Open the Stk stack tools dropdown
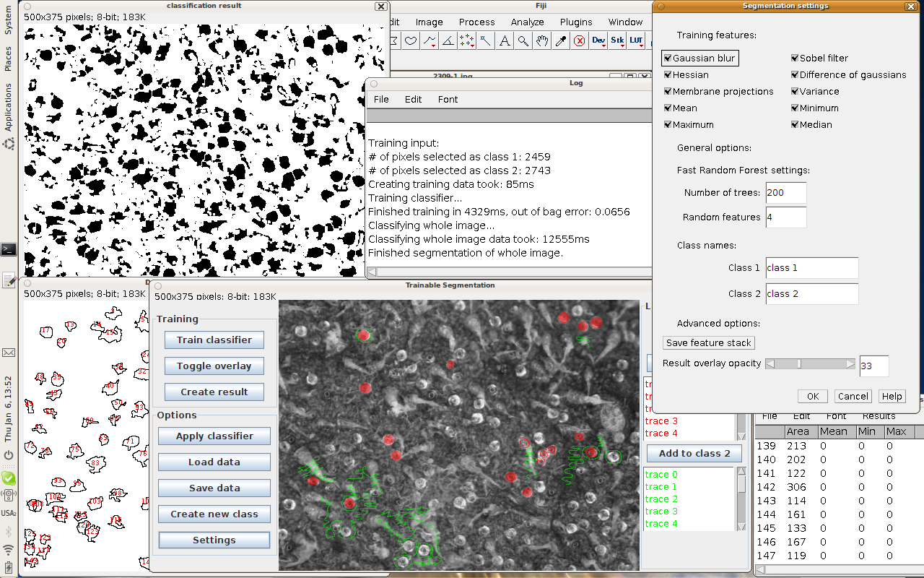 coord(617,41)
